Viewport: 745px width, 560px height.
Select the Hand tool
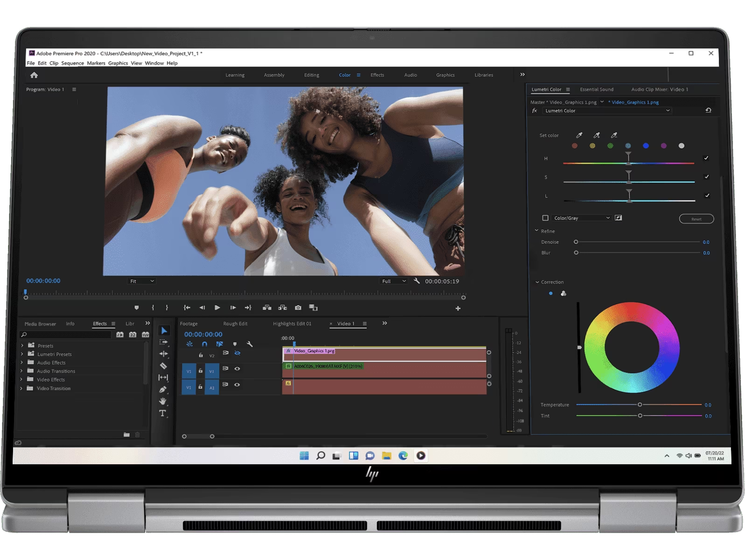(163, 401)
